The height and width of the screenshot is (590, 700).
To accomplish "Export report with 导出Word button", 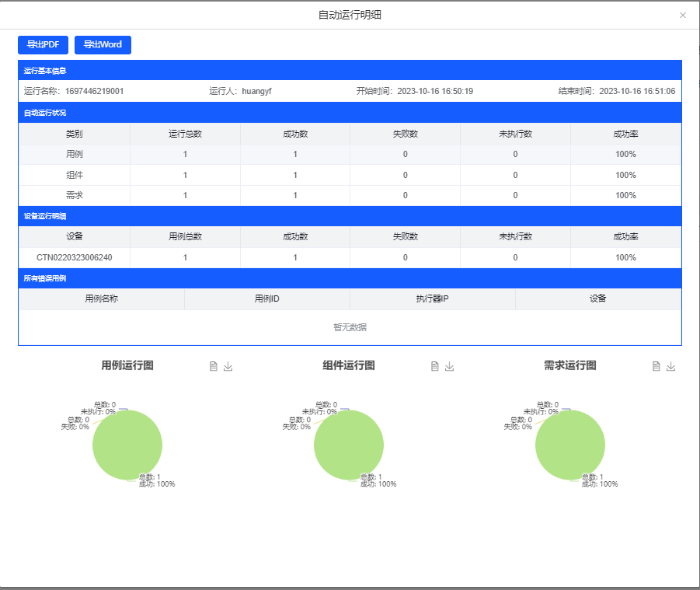I will 103,44.
